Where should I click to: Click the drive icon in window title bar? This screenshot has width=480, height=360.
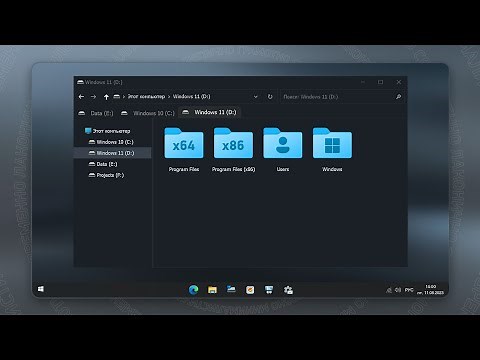pyautogui.click(x=80, y=82)
